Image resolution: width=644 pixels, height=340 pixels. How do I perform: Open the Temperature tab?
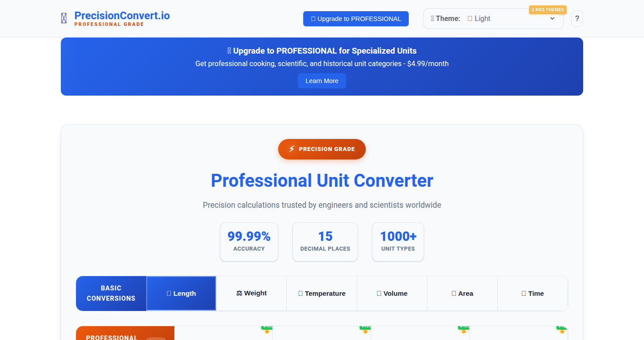(322, 294)
